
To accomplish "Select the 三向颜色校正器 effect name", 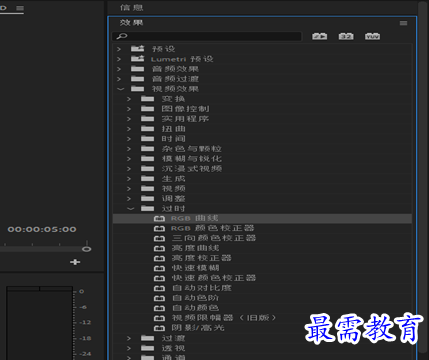I will pos(214,238).
